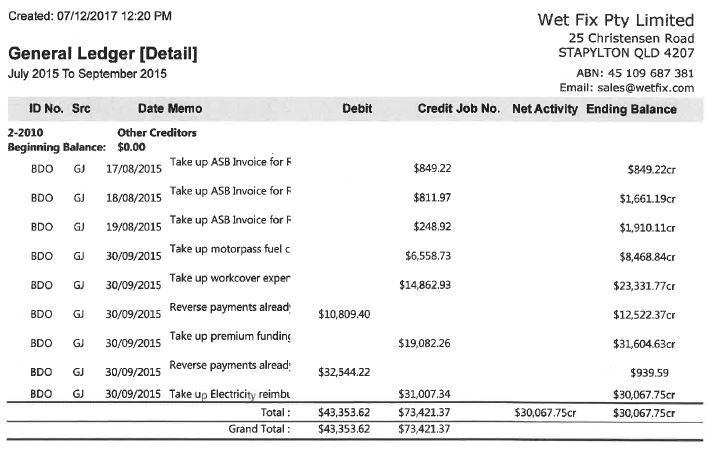709x460 pixels.
Task: Select the $811.97 credit amount
Action: (432, 198)
